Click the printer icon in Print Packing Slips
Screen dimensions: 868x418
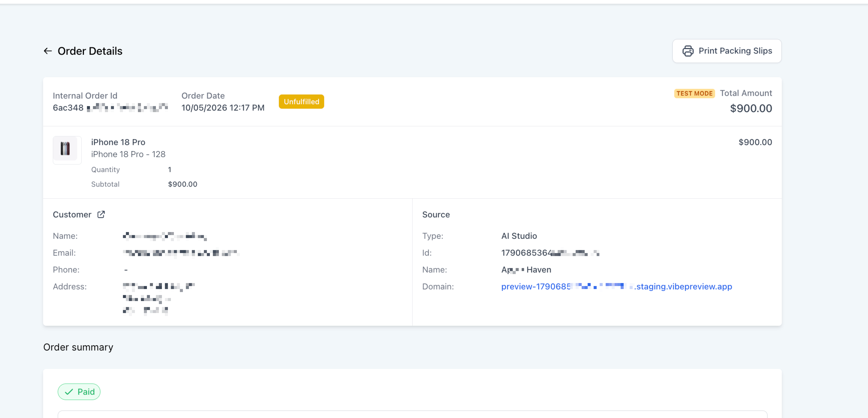click(688, 51)
